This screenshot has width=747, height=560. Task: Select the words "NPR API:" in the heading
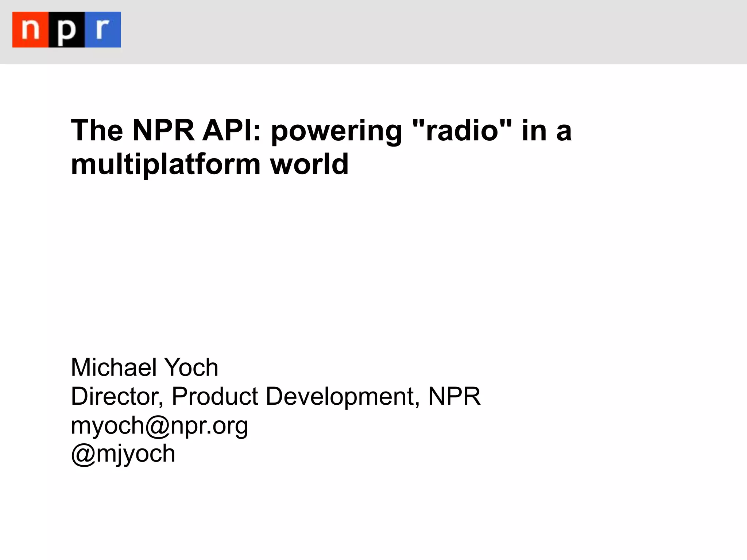tap(197, 131)
